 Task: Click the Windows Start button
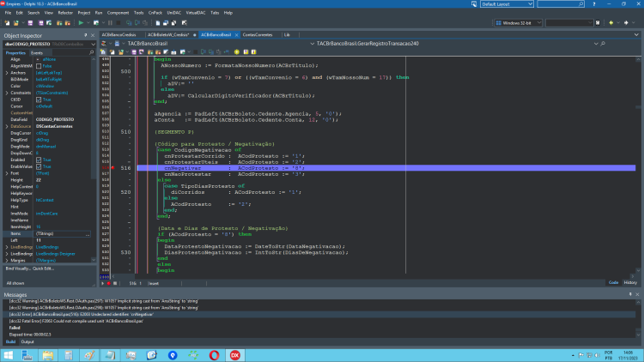pyautogui.click(x=9, y=355)
